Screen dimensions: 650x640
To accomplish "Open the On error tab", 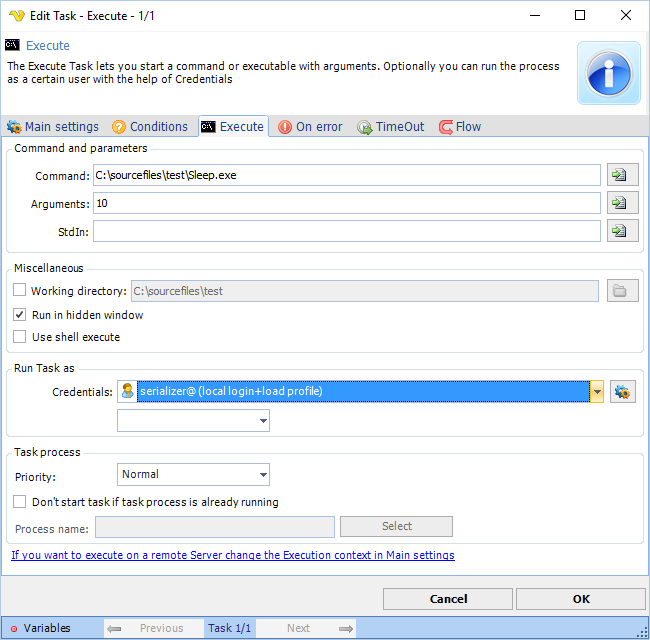I will 310,127.
